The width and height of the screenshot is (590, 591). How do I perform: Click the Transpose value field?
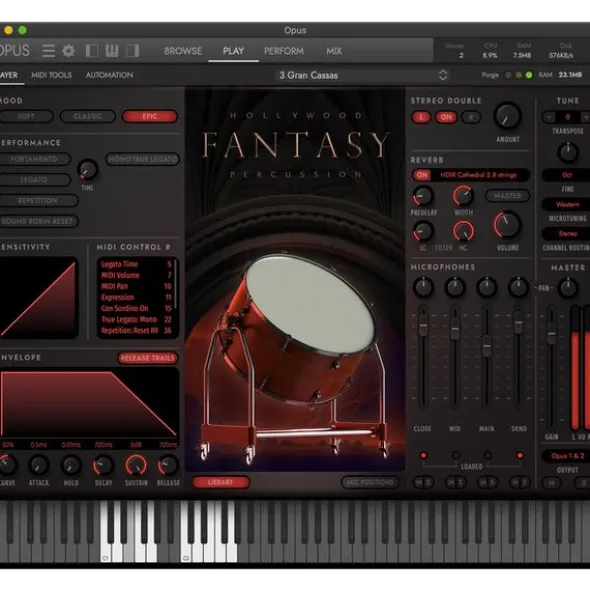(x=567, y=117)
